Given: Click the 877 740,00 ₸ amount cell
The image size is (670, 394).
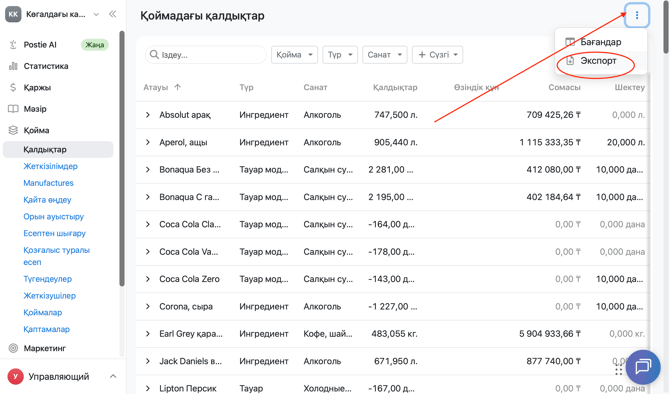Looking at the screenshot, I should coord(553,361).
